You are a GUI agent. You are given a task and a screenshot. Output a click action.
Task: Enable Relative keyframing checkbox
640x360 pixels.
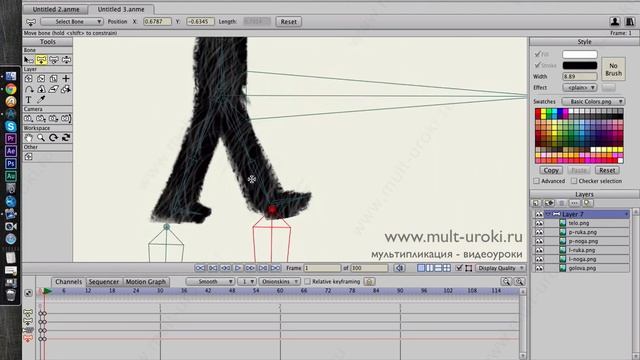tap(307, 281)
